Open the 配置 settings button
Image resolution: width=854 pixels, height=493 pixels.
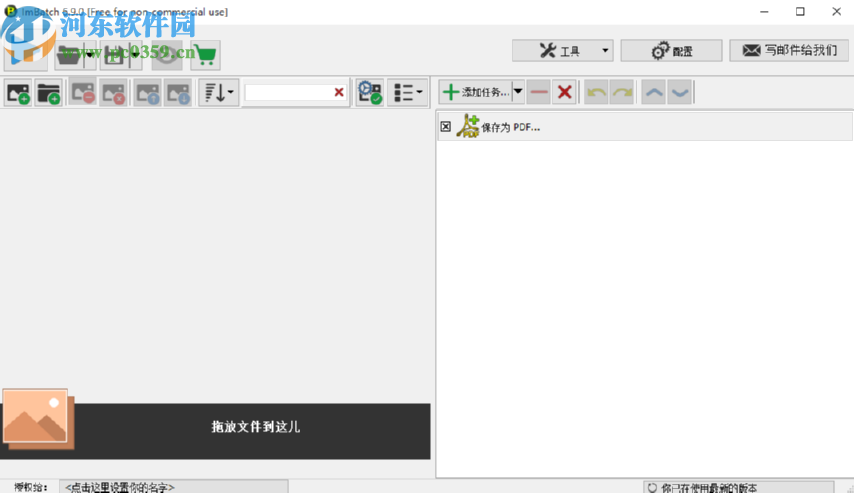[672, 51]
